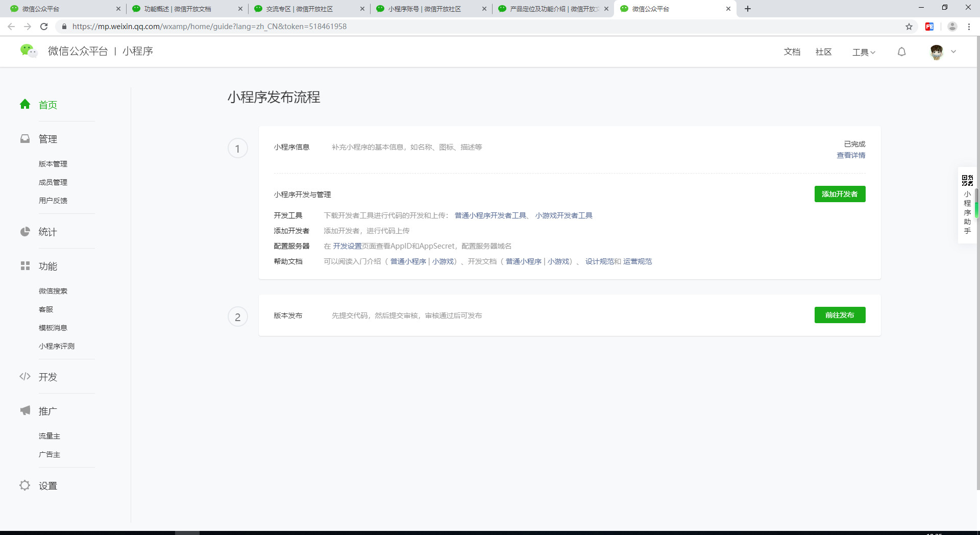Screen dimensions: 980x535
Task: Open the notifications bell
Action: [x=902, y=52]
